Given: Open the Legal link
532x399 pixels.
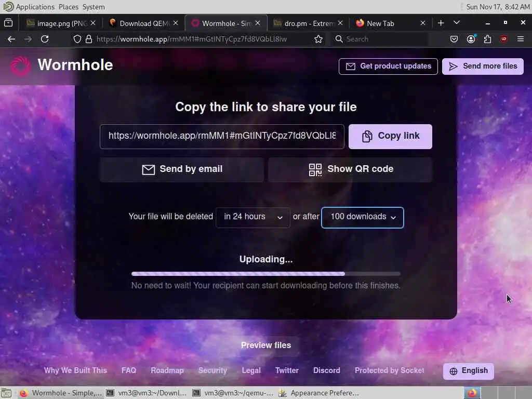Looking at the screenshot, I should [251, 370].
